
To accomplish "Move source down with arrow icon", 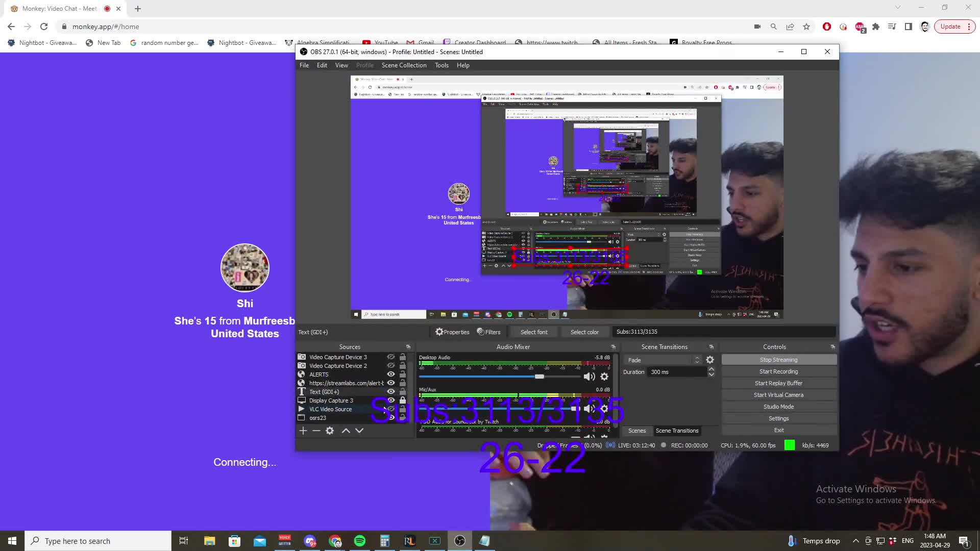I will tap(359, 431).
